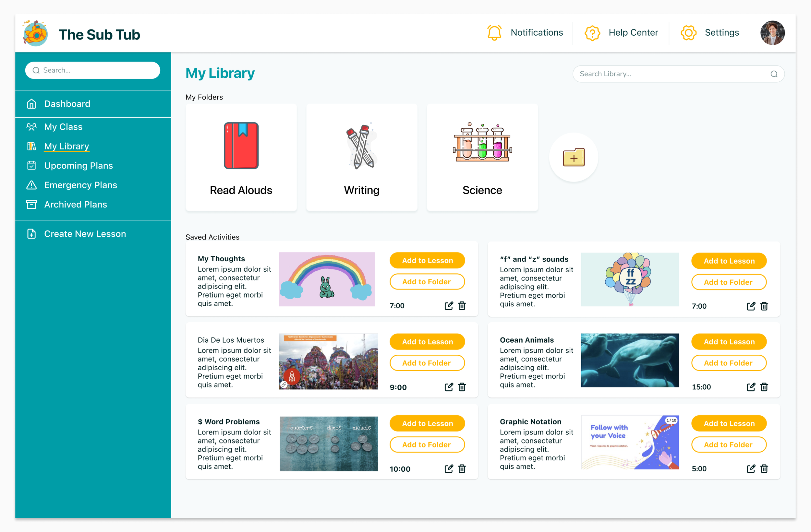Click the sidebar Search field
Screen dimensions: 811x532
93,70
